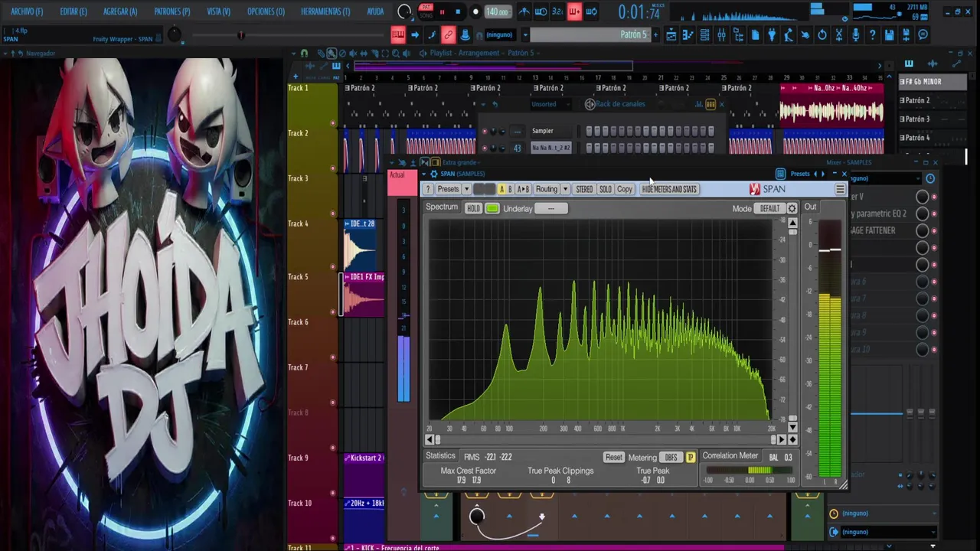The height and width of the screenshot is (551, 980).
Task: Open the DBFS Metering selector
Action: 671,457
